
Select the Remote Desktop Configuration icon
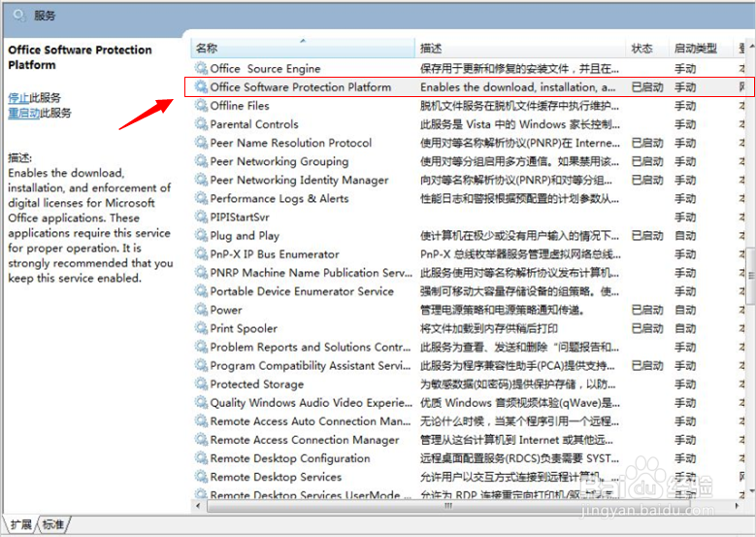pyautogui.click(x=201, y=458)
